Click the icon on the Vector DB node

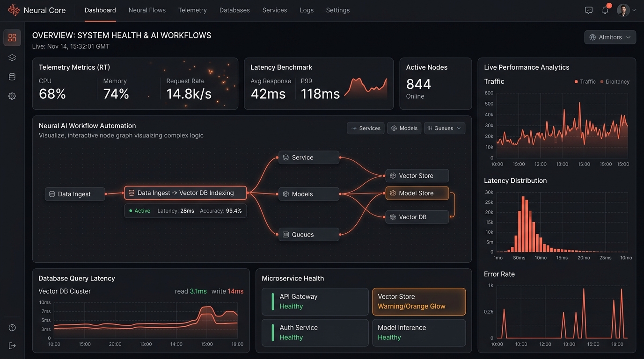tap(393, 217)
